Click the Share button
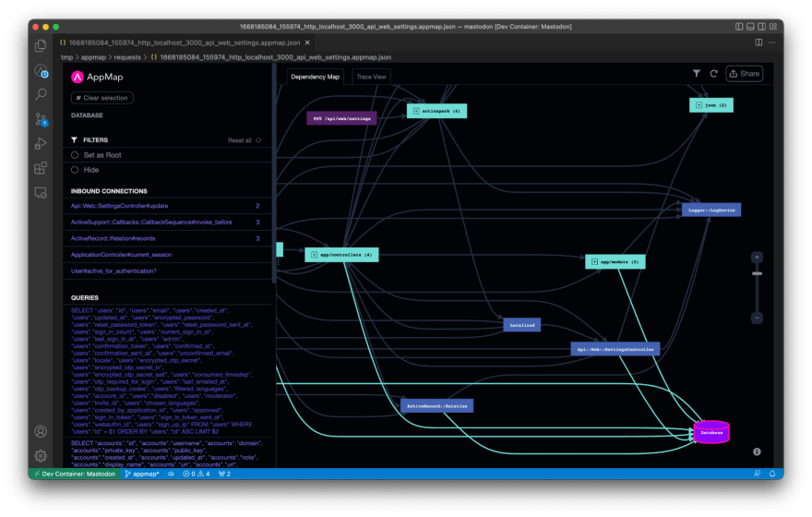This screenshot has height=517, width=812. coord(744,74)
